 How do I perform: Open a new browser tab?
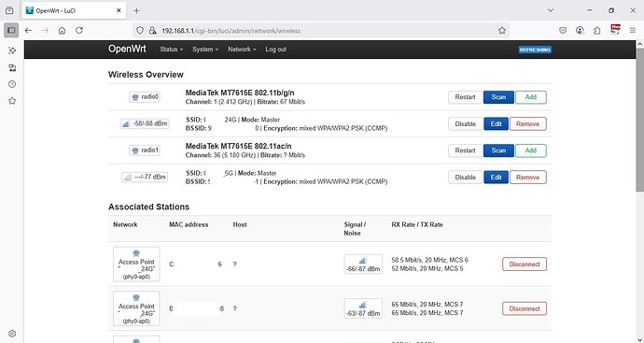coord(137,10)
